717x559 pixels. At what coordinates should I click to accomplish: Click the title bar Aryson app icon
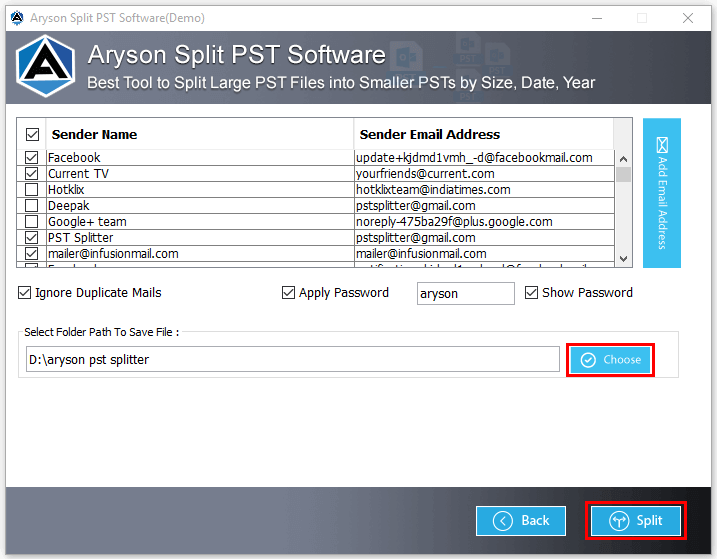click(17, 18)
